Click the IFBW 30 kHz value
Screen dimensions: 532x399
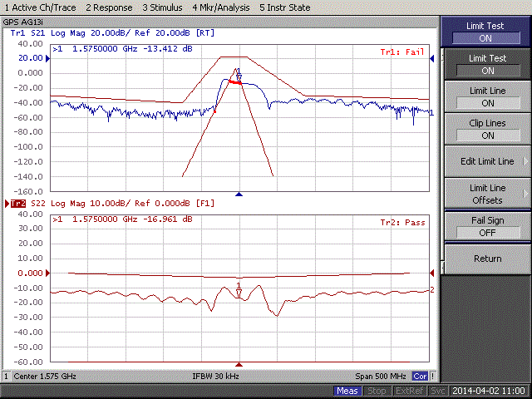pos(215,376)
